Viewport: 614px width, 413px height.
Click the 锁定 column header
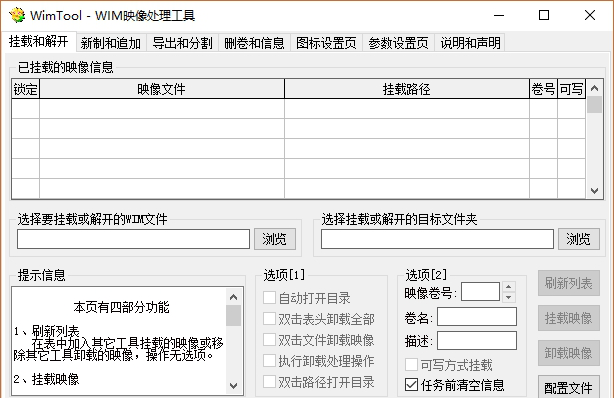click(25, 89)
